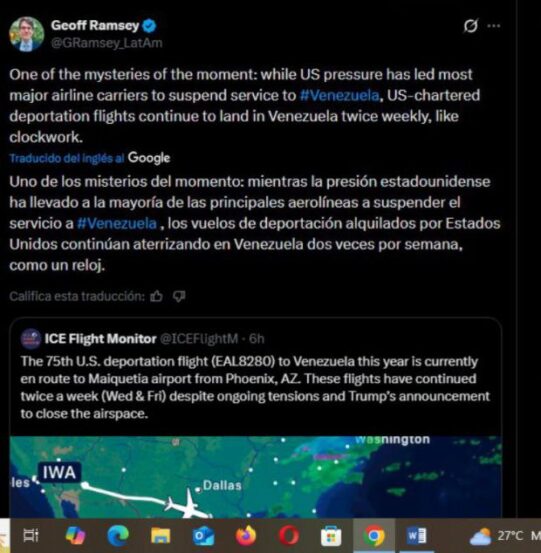Click the Traducido del inglés al link
This screenshot has height=553, width=541.
[x=67, y=158]
